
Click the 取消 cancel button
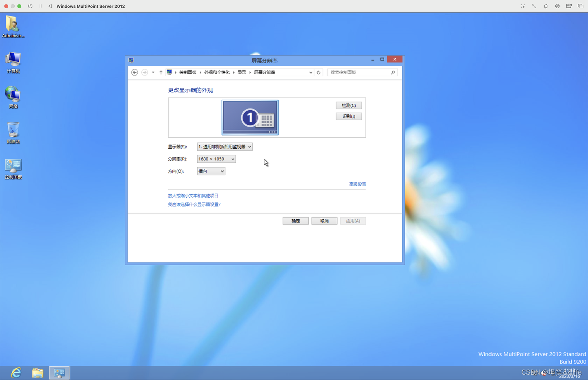[324, 221]
